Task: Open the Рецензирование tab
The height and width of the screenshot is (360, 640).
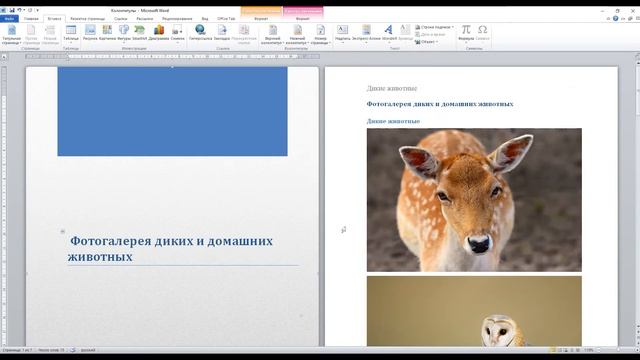Action: [177, 19]
